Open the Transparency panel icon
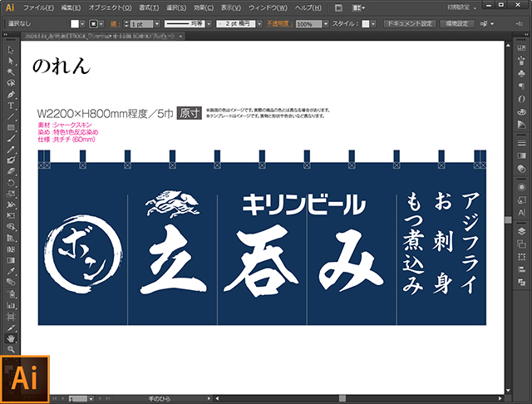 pyautogui.click(x=521, y=169)
